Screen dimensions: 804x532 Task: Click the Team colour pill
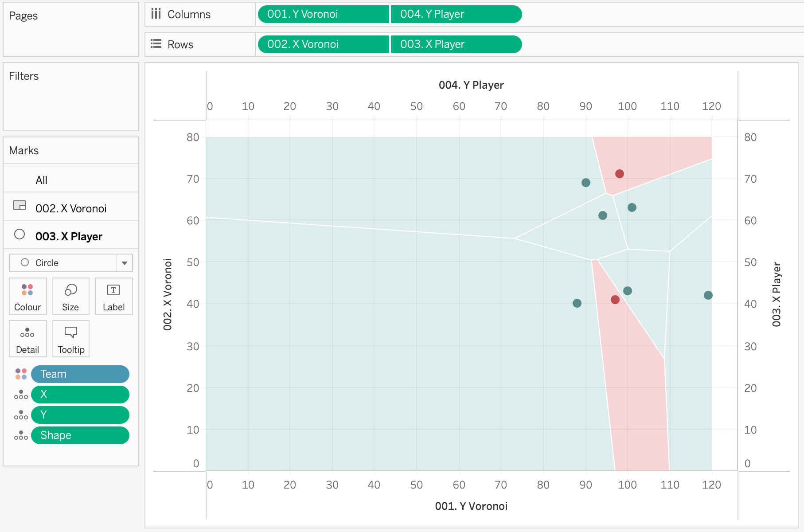point(80,374)
